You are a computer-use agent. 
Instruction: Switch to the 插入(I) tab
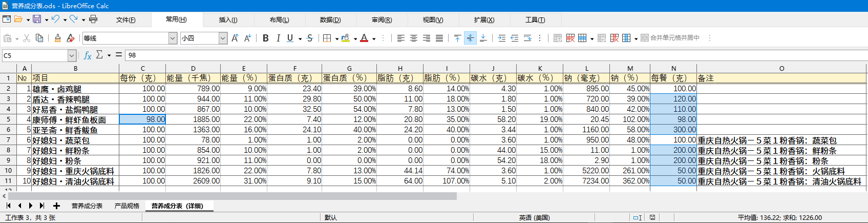[x=228, y=19]
